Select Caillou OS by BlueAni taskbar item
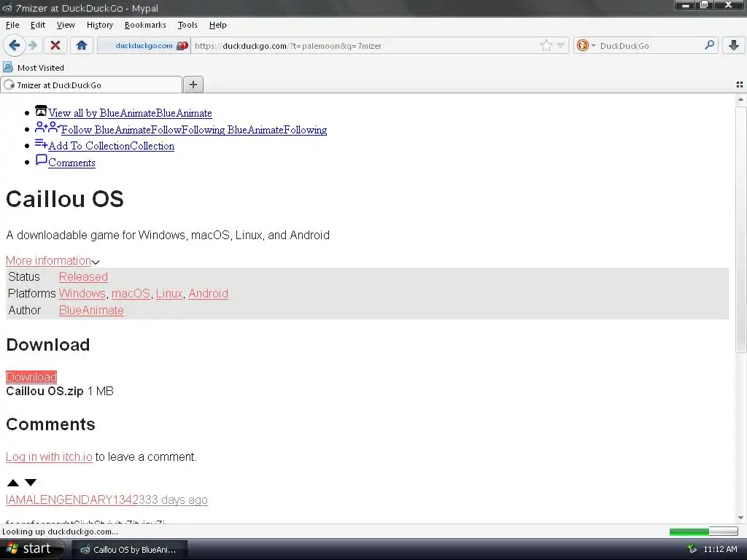 click(x=131, y=550)
